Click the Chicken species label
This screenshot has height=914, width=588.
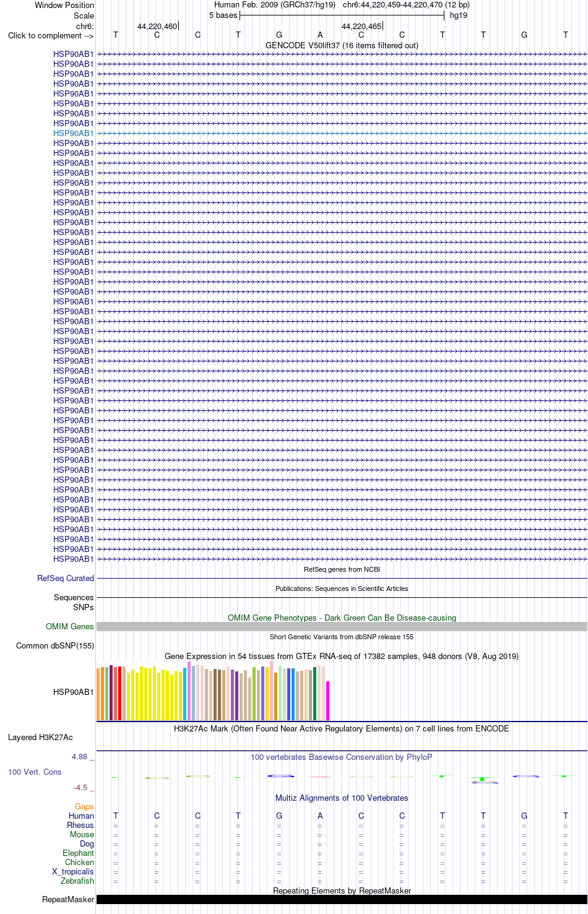tap(79, 862)
